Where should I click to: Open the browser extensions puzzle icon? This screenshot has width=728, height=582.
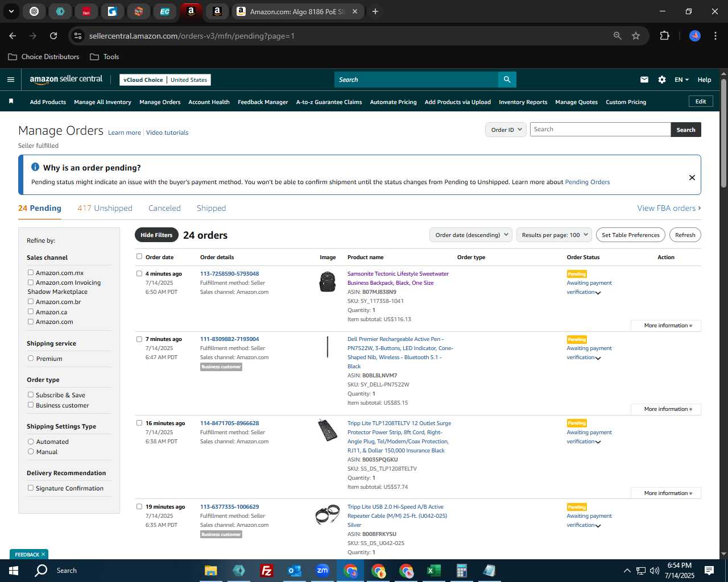[664, 36]
